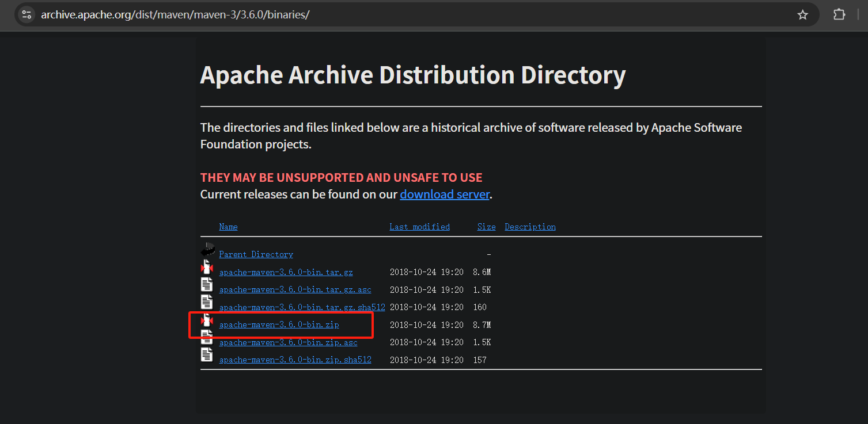Click the document icon beside bin.zip.sha512
This screenshot has height=424, width=868.
pyautogui.click(x=207, y=355)
